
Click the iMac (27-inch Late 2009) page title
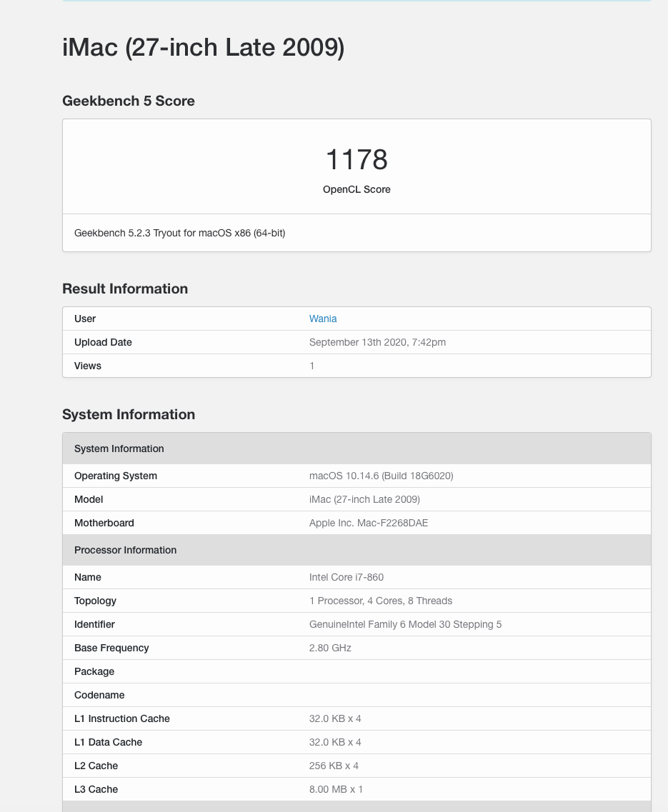pos(203,47)
